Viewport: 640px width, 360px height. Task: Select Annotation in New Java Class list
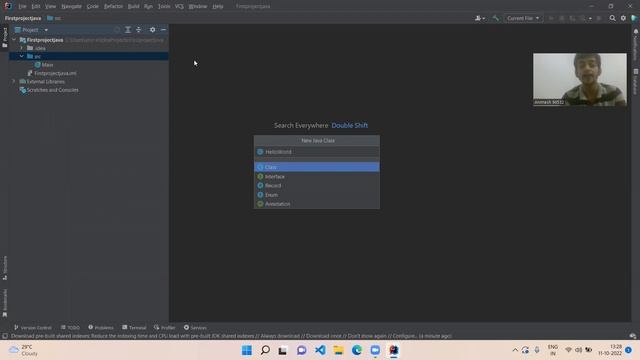point(317,204)
